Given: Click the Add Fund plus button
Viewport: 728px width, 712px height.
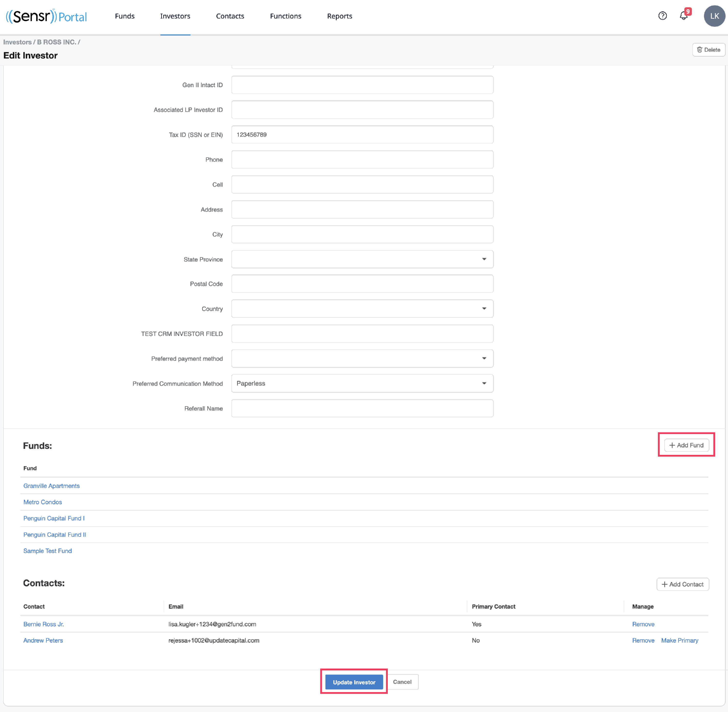Looking at the screenshot, I should 686,445.
